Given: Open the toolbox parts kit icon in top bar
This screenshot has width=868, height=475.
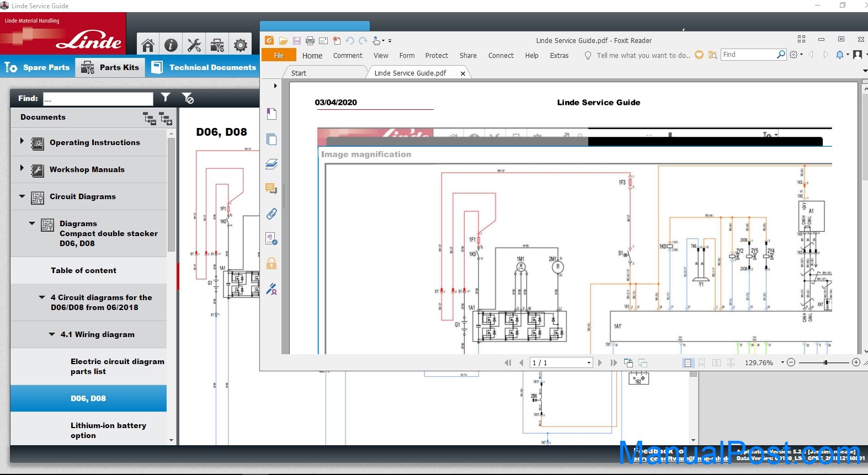Looking at the screenshot, I should tap(217, 45).
